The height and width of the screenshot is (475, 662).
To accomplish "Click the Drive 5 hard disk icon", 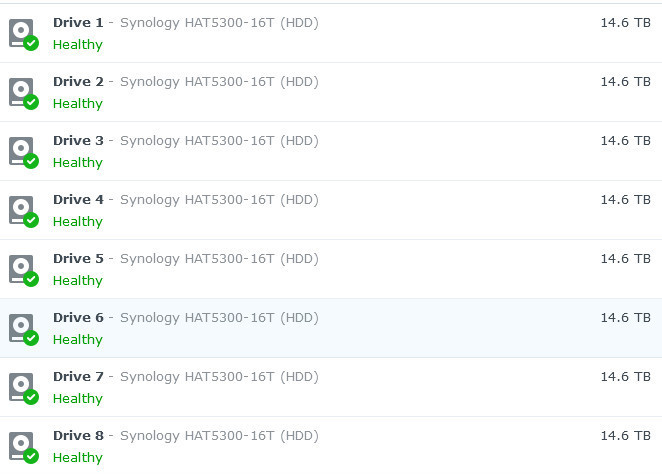I will coord(22,269).
